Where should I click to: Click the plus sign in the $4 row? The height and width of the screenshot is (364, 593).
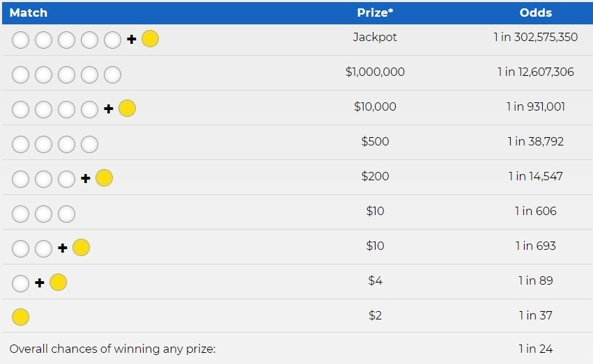(40, 283)
